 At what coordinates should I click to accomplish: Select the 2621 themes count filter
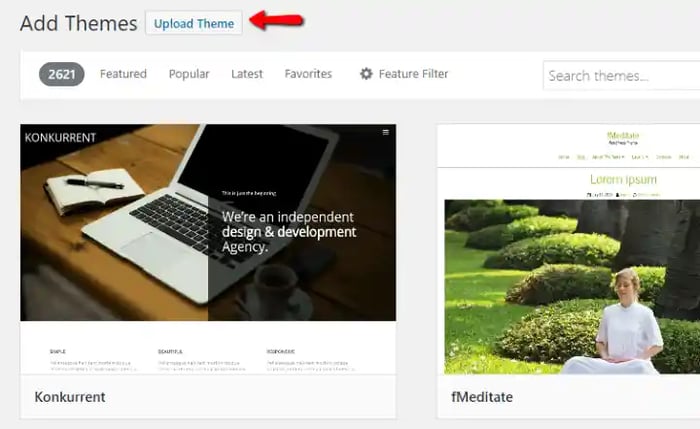pyautogui.click(x=62, y=74)
